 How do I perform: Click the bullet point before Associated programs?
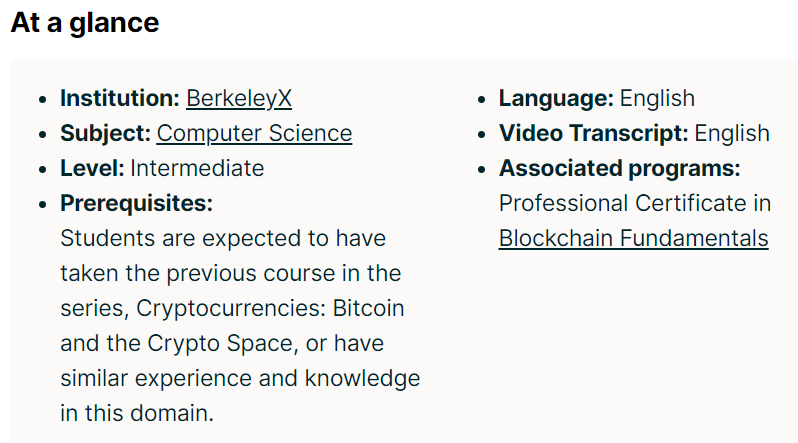pos(482,170)
